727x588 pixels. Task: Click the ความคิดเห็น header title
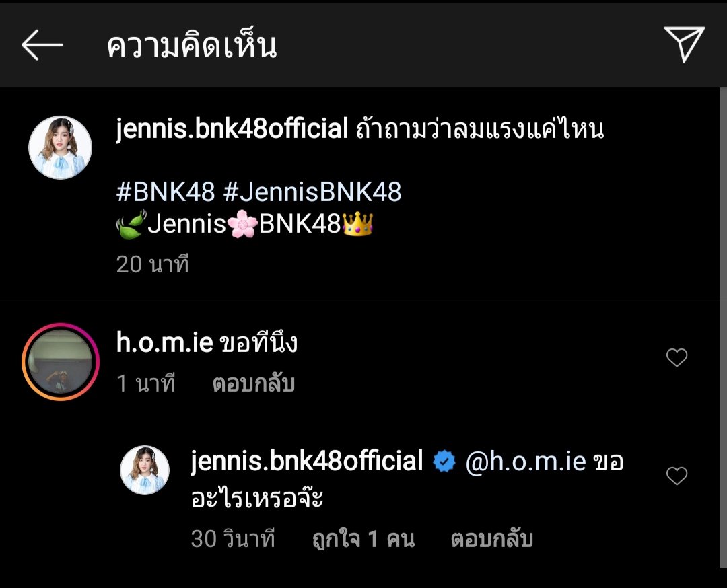click(192, 46)
